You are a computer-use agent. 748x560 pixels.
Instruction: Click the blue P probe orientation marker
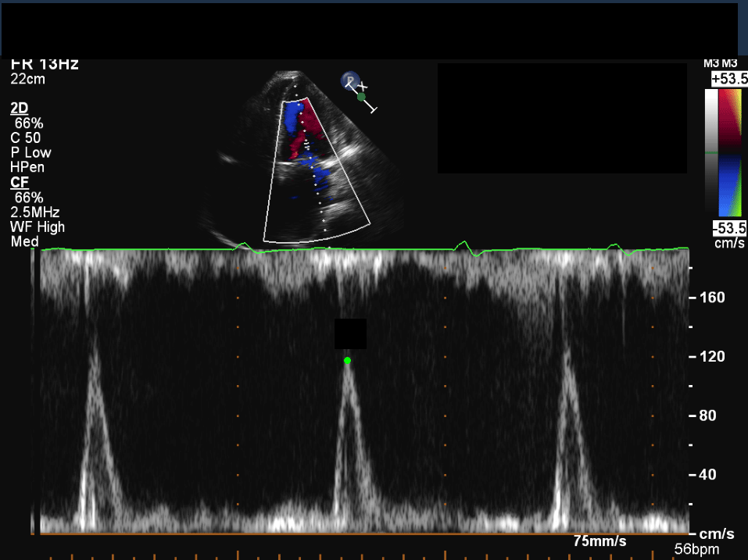(349, 80)
